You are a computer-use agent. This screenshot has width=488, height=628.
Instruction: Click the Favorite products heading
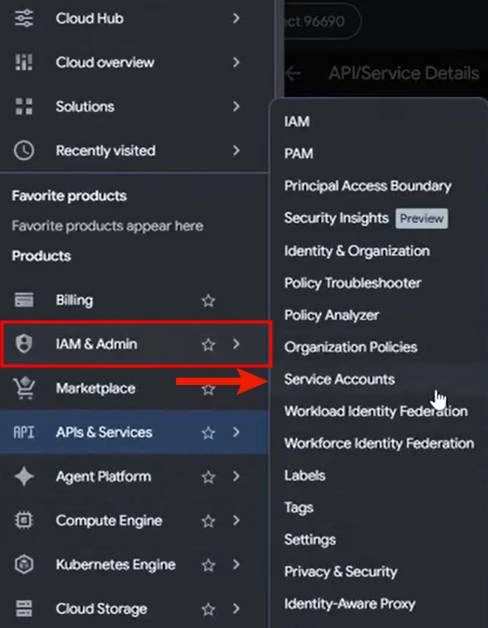[x=69, y=196]
